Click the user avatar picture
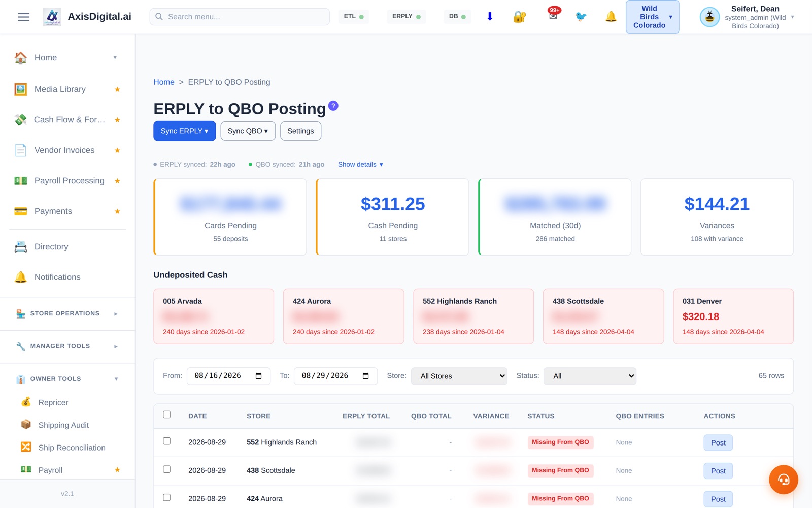This screenshot has height=508, width=812. pos(709,17)
